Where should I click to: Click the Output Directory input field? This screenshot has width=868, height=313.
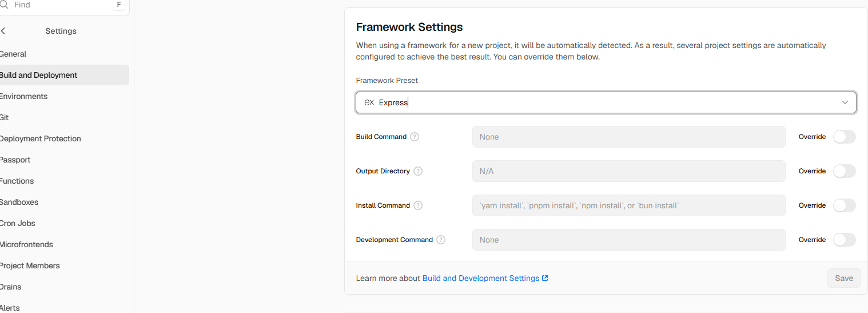[x=628, y=171]
